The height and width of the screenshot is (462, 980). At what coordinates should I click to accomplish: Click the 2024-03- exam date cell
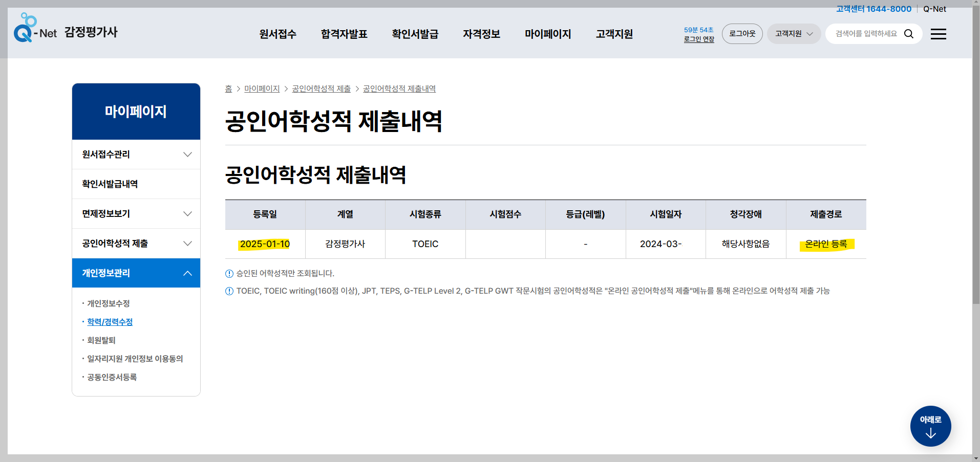(x=666, y=244)
